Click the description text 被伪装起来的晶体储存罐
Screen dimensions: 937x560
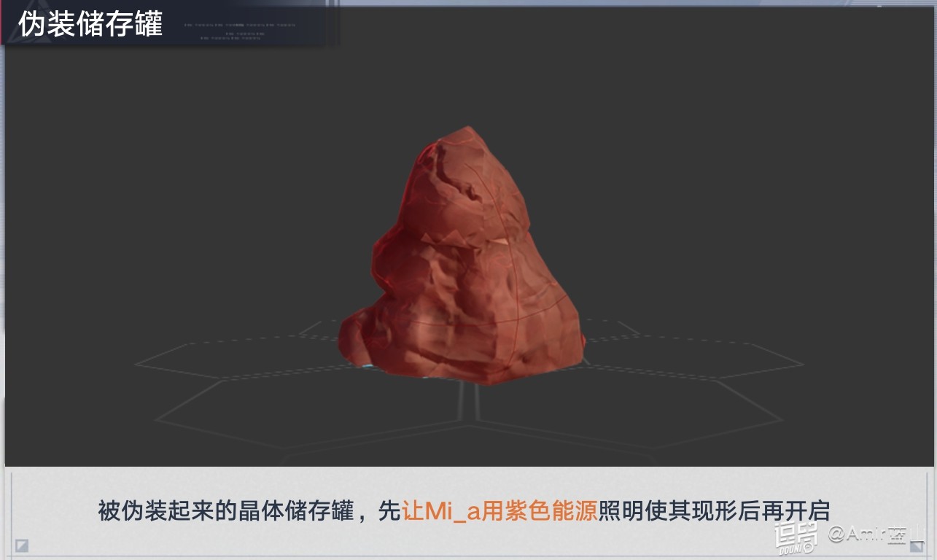coord(225,511)
